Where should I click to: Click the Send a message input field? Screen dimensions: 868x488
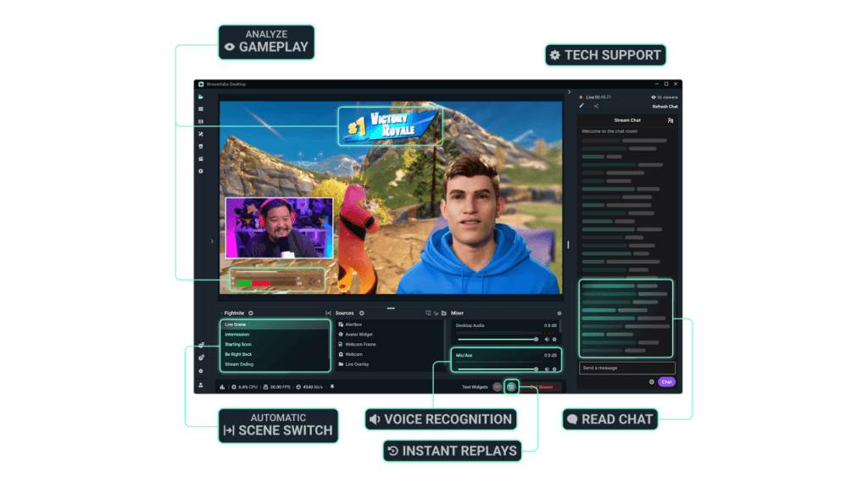627,368
